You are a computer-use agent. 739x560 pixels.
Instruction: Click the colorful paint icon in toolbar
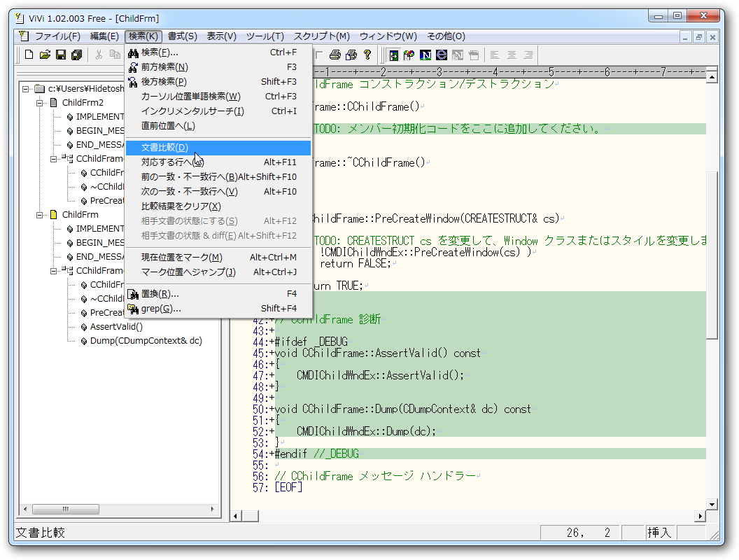(x=409, y=55)
